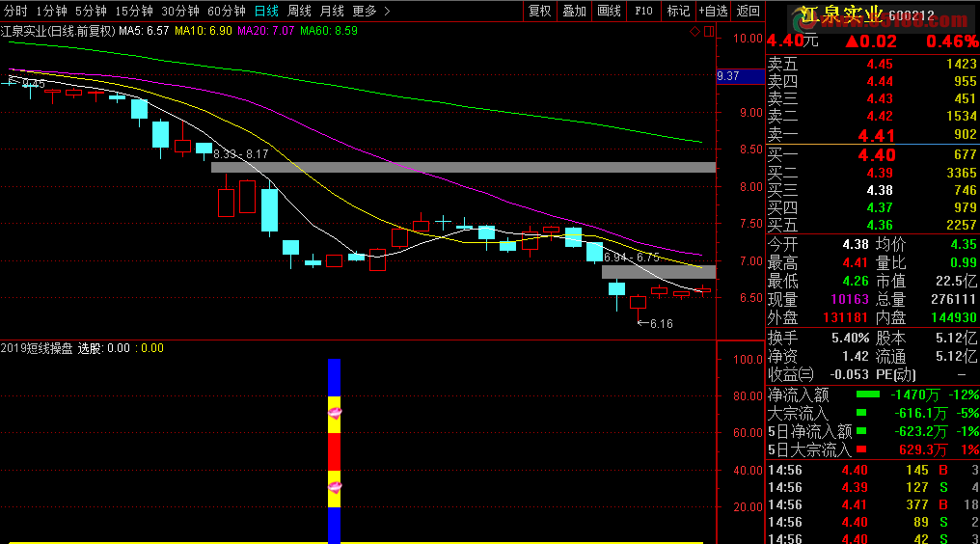This screenshot has height=544, width=980.
Task: Click the 返回 back button
Action: pyautogui.click(x=749, y=11)
